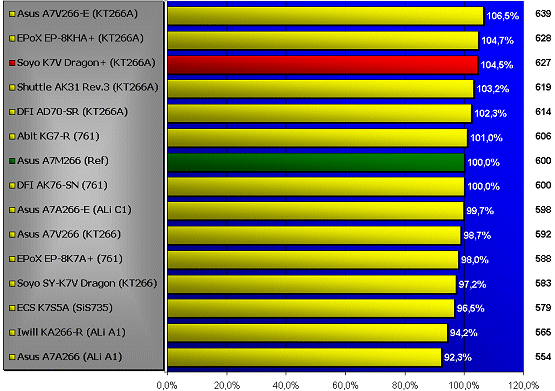Screen dimensions: 555x391
Task: Click the 103,2% data label
Action: click(493, 88)
